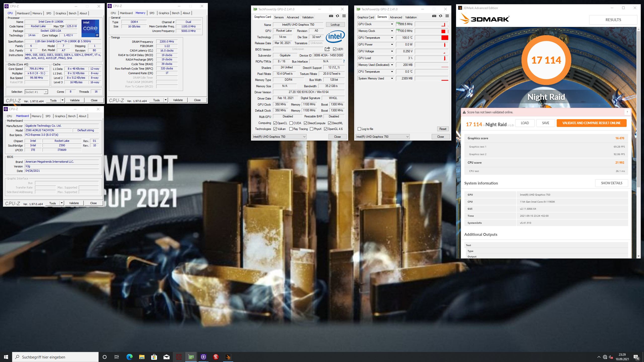Launch Microsoft Edge from the taskbar
Viewport: 644px width, 362px height.
129,357
